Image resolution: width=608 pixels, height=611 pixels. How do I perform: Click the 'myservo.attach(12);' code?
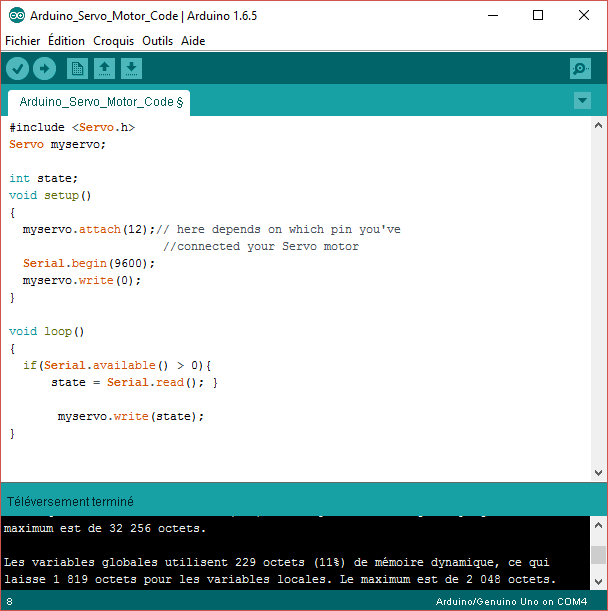pyautogui.click(x=89, y=230)
